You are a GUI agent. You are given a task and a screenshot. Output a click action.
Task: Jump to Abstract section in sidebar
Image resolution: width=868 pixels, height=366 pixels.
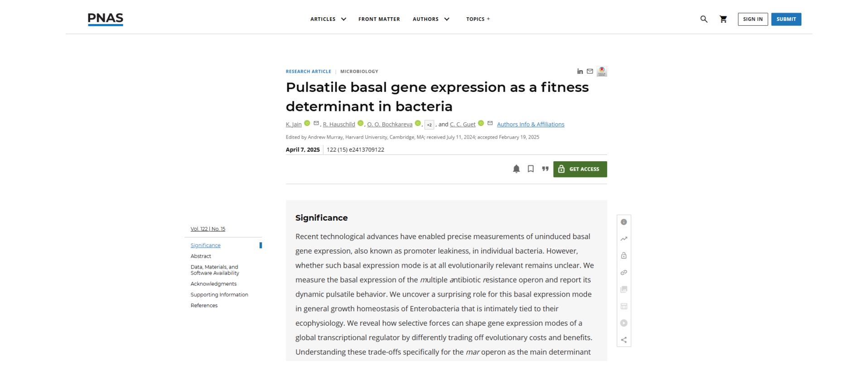point(201,256)
